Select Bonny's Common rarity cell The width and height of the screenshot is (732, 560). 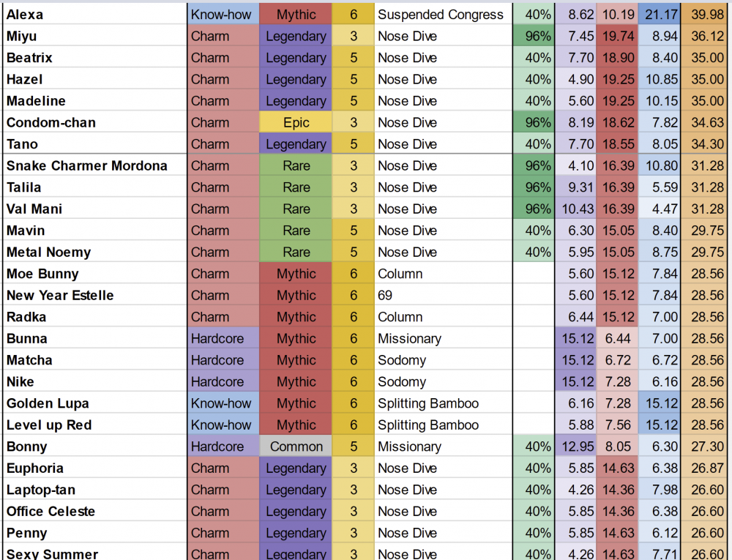296,447
